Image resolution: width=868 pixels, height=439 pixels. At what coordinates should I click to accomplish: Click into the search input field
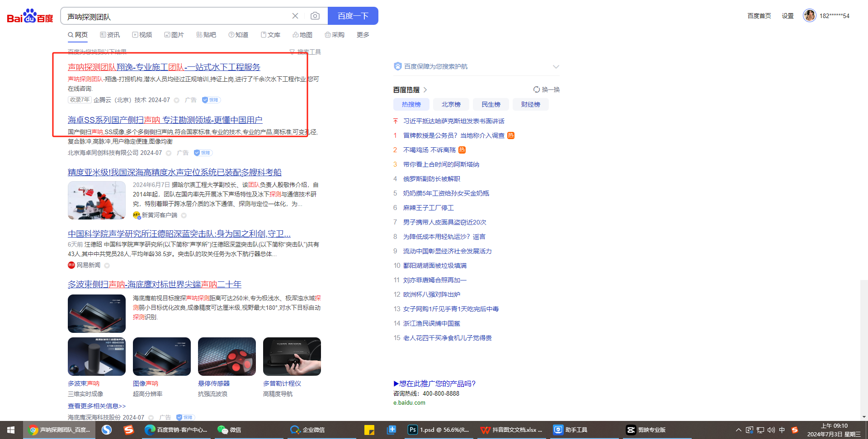(176, 17)
